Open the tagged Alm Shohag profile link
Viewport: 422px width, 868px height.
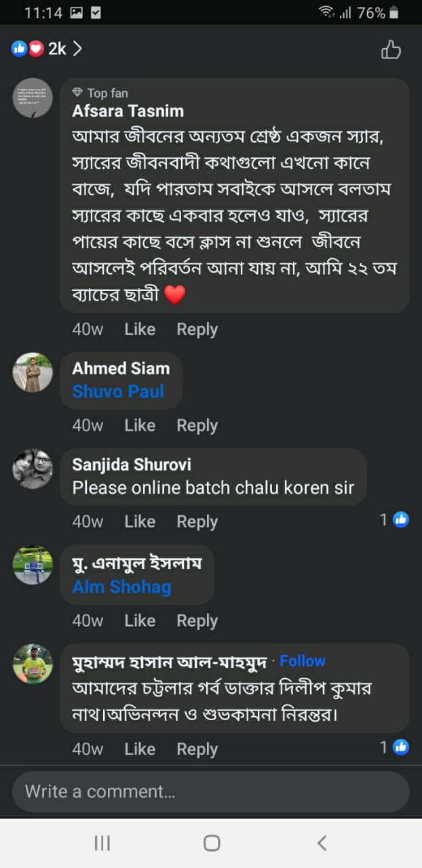point(121,587)
